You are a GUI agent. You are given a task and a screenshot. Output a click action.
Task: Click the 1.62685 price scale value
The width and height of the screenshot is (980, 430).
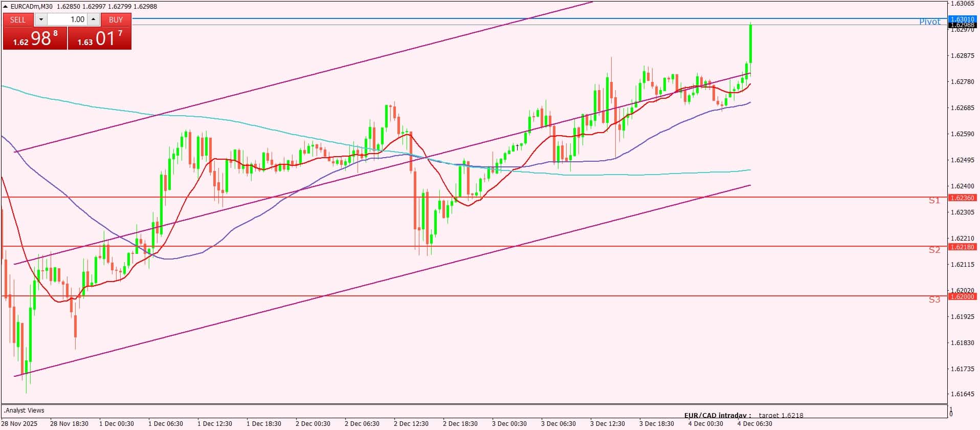pos(962,107)
